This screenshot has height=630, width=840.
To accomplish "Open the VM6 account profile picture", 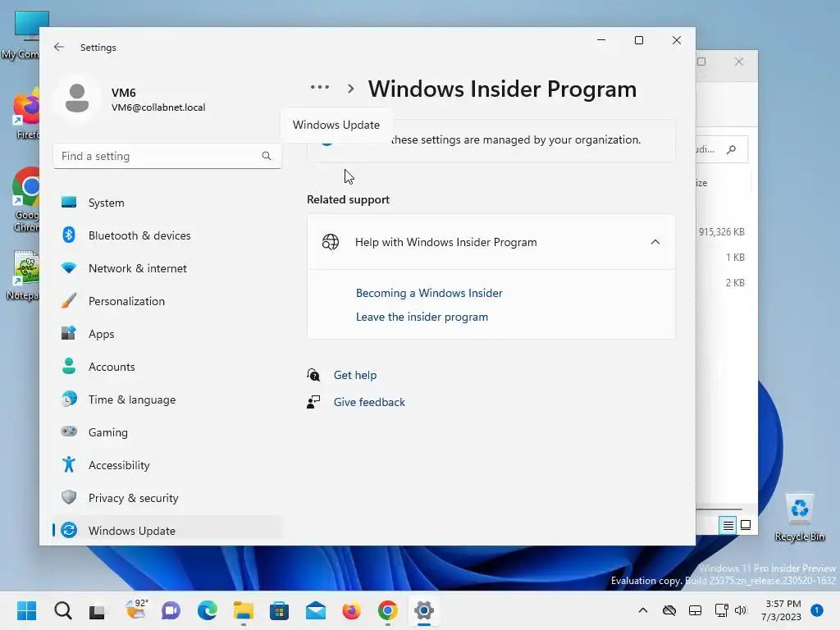I will point(77,98).
